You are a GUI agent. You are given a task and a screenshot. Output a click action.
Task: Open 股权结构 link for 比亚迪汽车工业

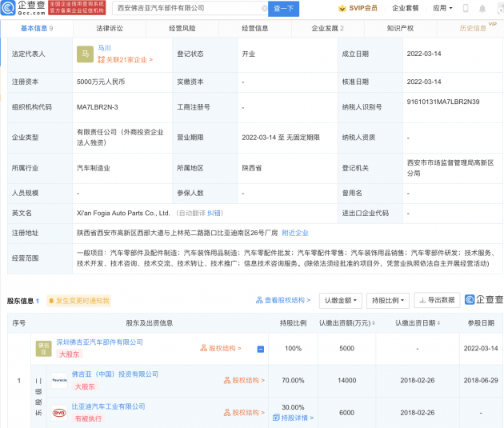pyautogui.click(x=244, y=413)
